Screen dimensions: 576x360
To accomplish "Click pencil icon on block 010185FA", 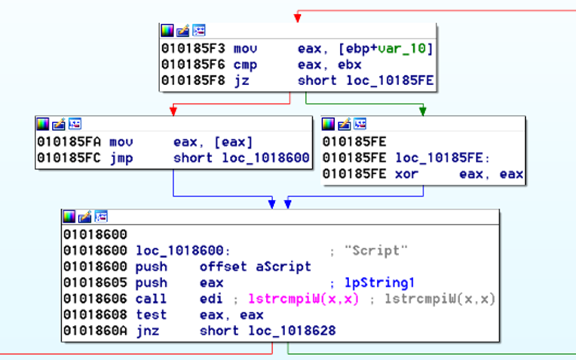I will pyautogui.click(x=58, y=124).
